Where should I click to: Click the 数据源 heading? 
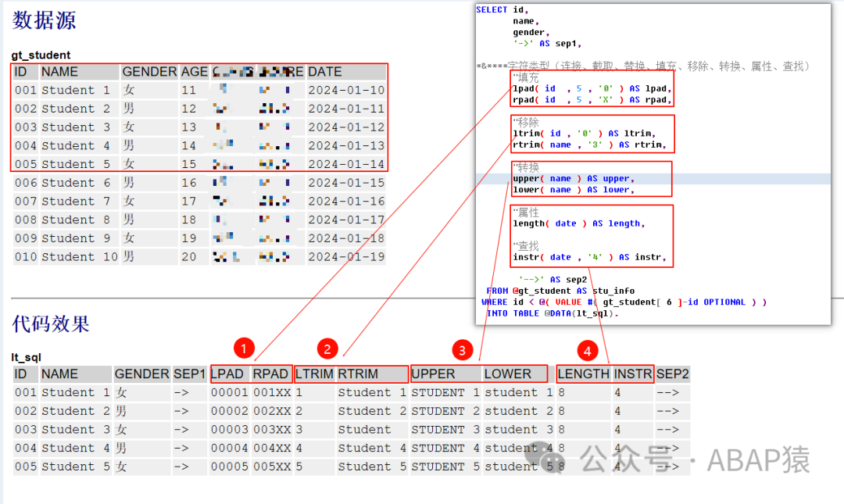click(44, 20)
